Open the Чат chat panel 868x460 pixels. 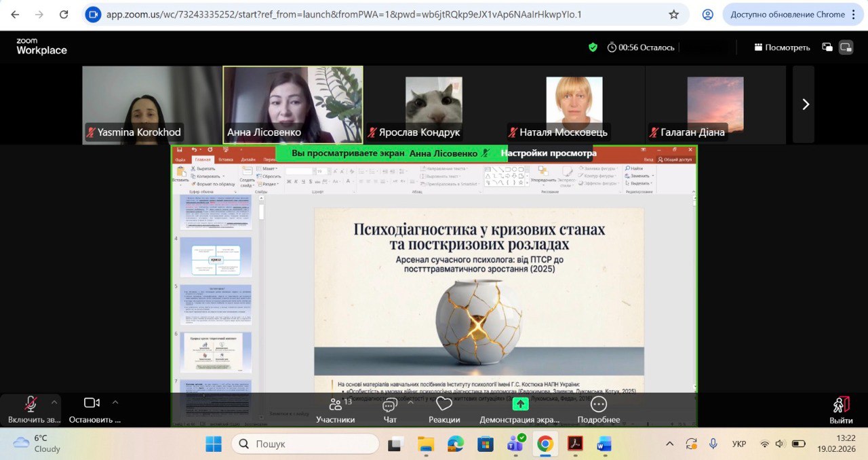[x=390, y=410]
